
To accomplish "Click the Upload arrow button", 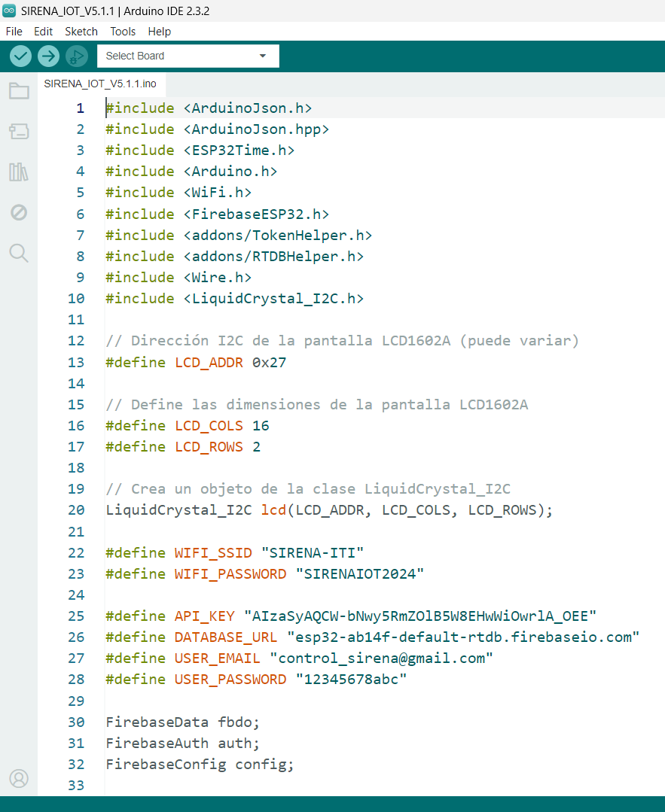I will pos(48,56).
